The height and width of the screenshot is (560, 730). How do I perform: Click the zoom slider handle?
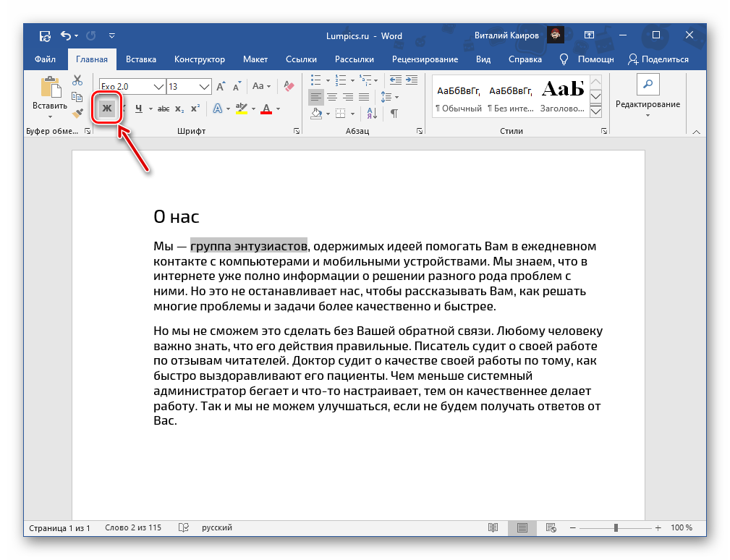coord(616,527)
